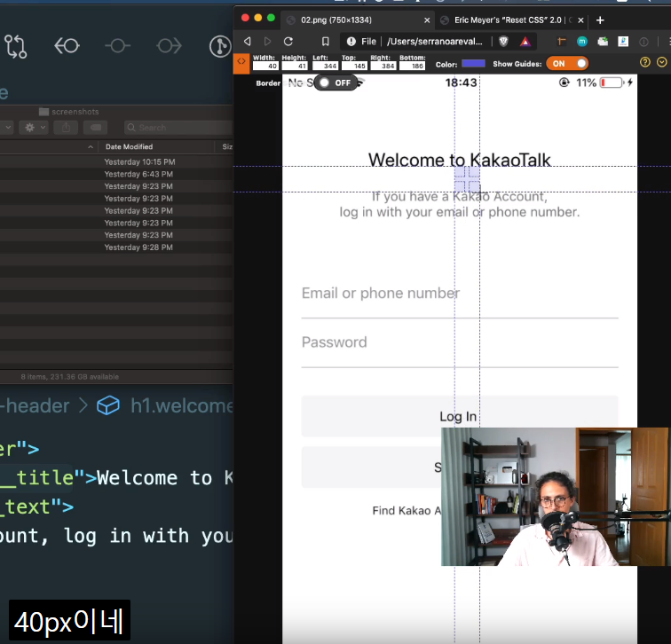Click the ruler Height field
The image size is (671, 644).
click(x=295, y=66)
